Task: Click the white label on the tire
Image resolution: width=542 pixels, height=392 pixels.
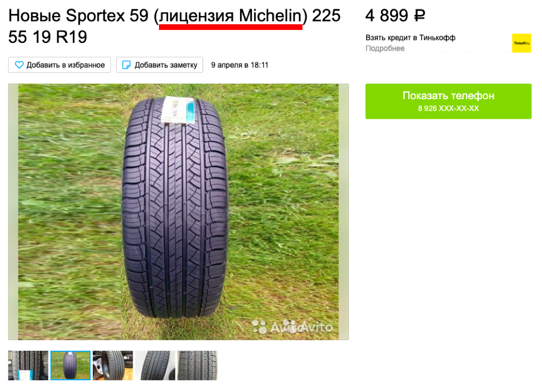Action: 179,110
